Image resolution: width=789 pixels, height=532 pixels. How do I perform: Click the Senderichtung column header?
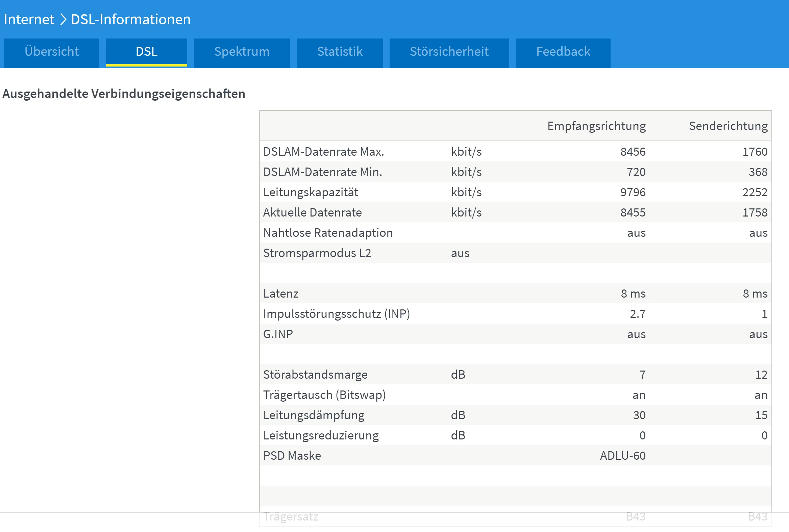(728, 126)
